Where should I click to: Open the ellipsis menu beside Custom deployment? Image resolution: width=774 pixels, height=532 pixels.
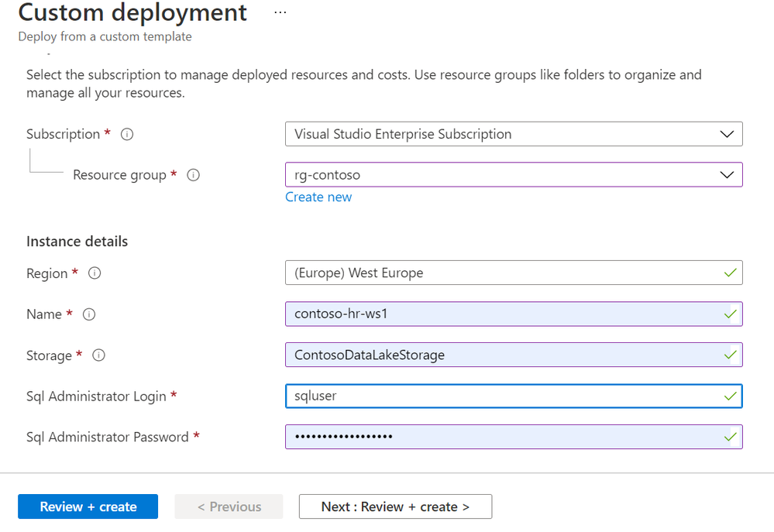[x=280, y=13]
